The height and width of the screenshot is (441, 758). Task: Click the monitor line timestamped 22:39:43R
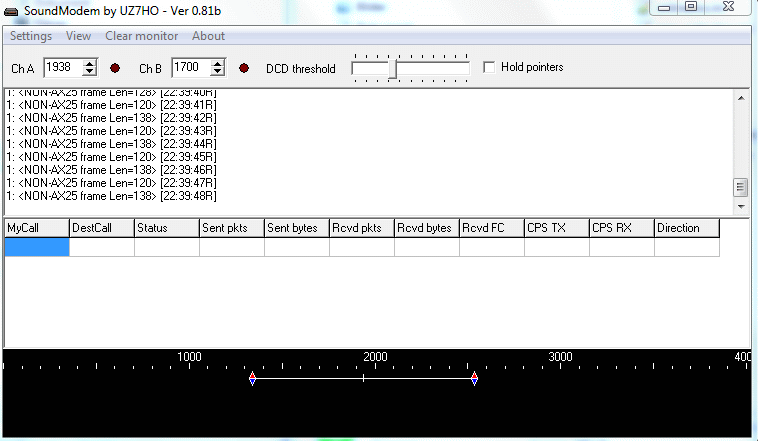(x=111, y=131)
